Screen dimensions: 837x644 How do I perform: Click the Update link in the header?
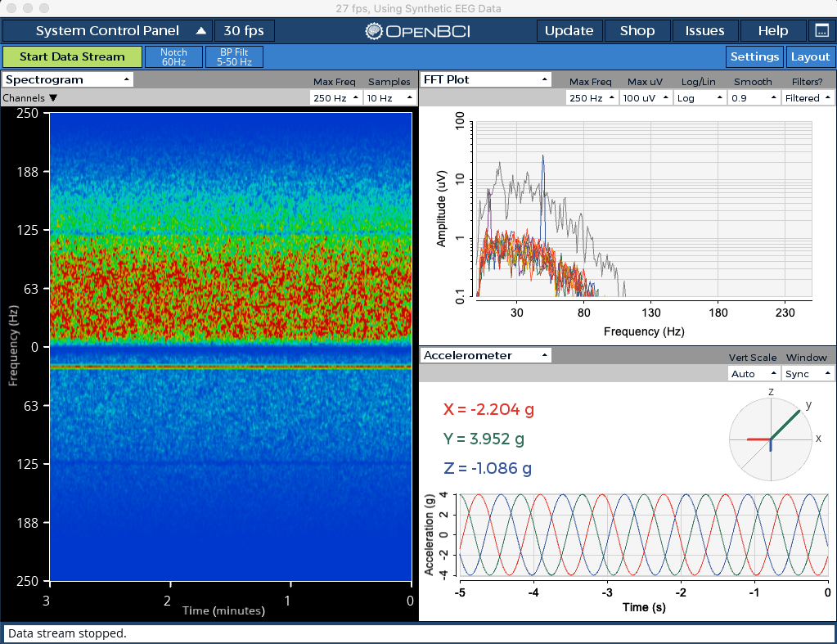click(x=569, y=29)
